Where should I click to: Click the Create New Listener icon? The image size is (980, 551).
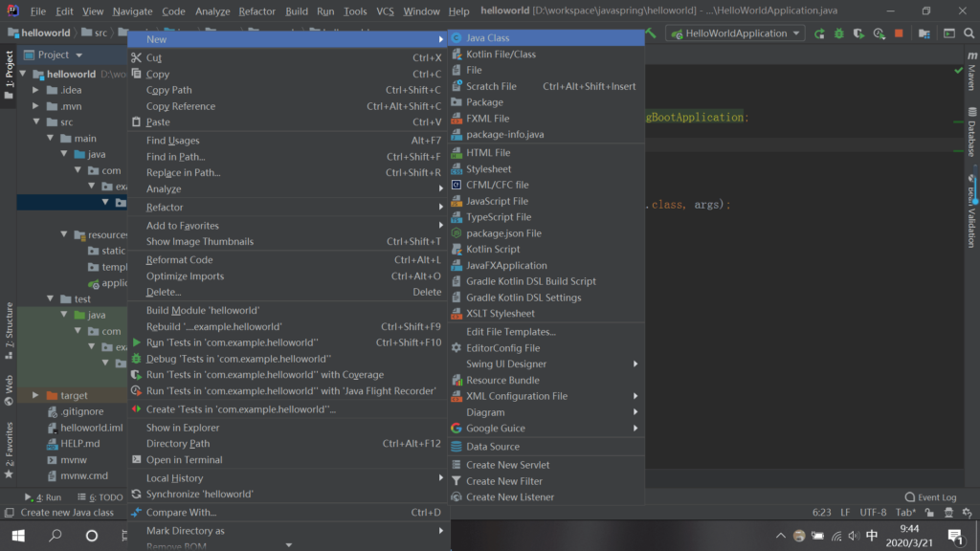[x=457, y=497]
